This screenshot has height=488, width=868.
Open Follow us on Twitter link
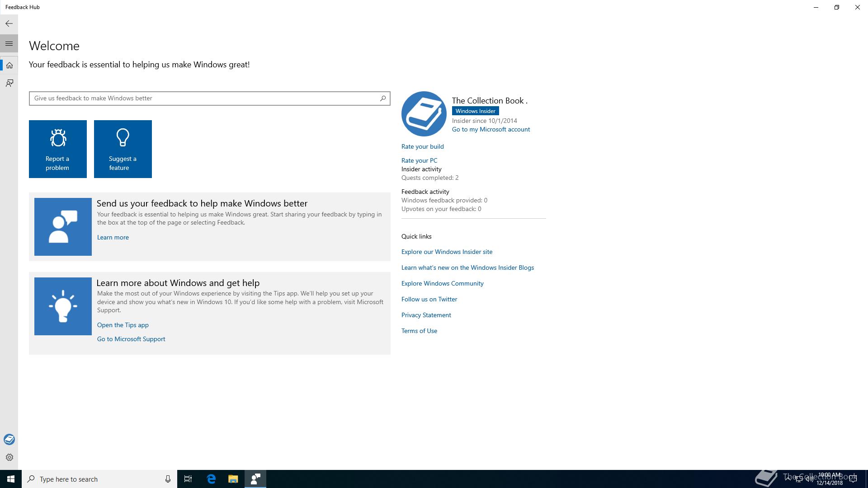click(429, 299)
